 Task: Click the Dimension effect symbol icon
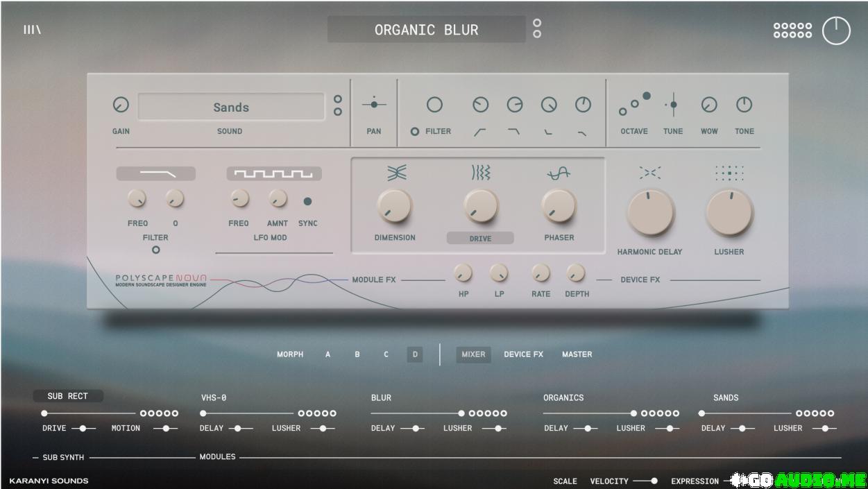(x=397, y=173)
